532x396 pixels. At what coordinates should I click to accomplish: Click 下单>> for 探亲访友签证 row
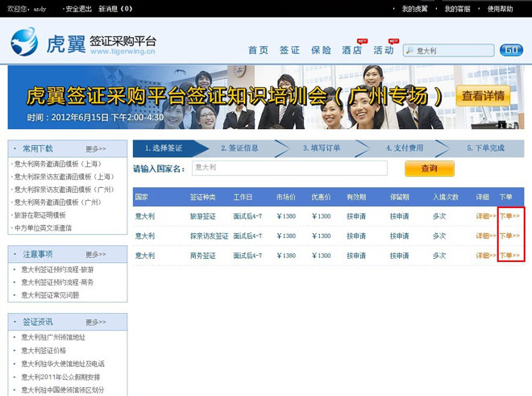[509, 236]
